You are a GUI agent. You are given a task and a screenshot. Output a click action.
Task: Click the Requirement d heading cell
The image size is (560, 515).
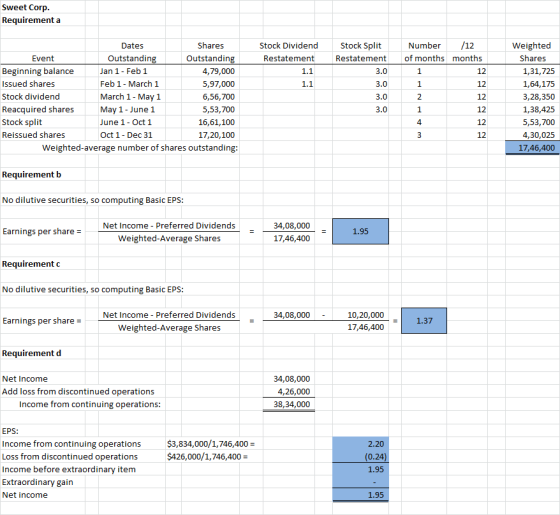click(x=31, y=353)
